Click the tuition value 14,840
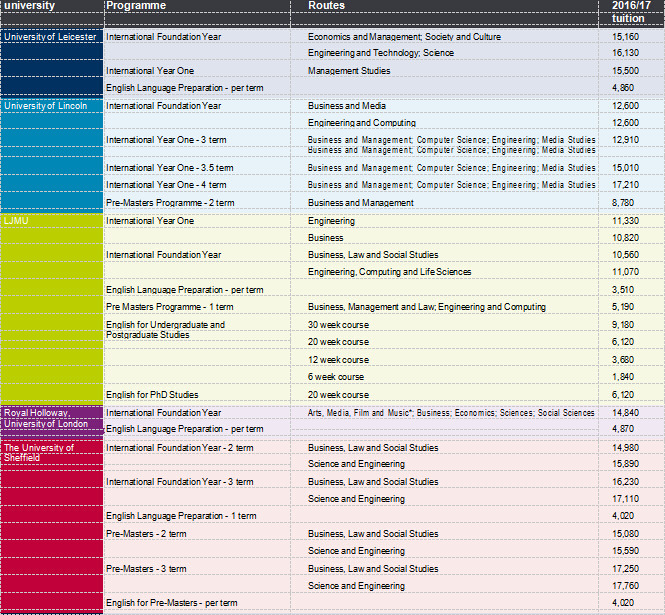Viewport: 665px width, 615px height. pos(625,413)
